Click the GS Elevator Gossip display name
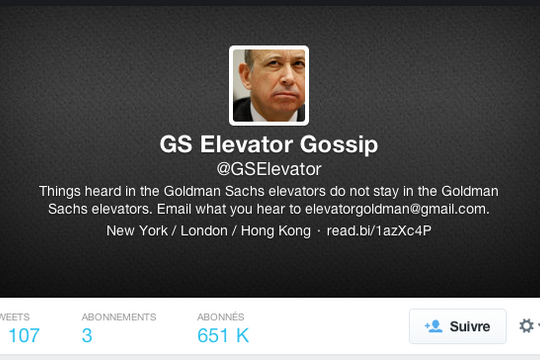 coord(269,144)
